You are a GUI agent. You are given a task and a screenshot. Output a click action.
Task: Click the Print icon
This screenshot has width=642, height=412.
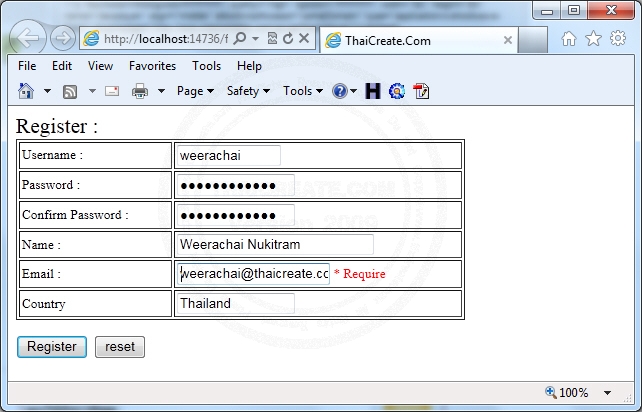click(x=140, y=91)
